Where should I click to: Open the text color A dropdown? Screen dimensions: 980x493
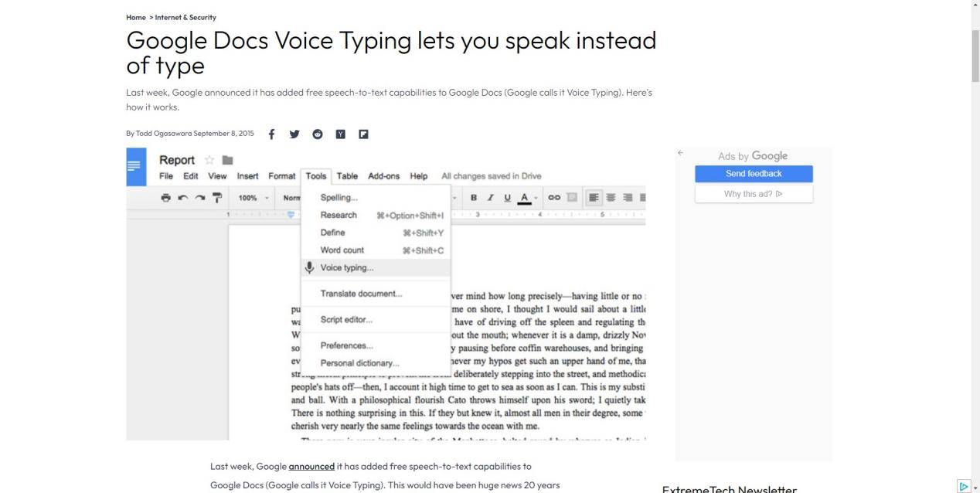528,198
